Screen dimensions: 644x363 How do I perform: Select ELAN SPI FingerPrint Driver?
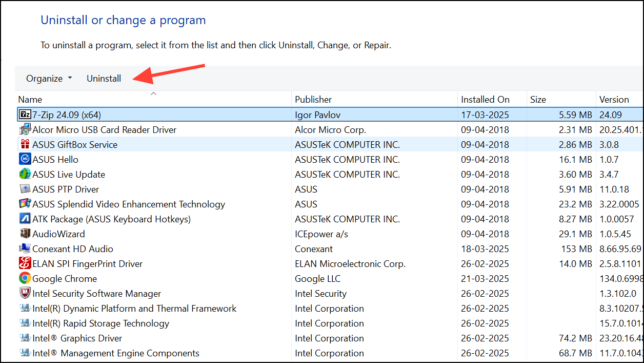point(330,263)
